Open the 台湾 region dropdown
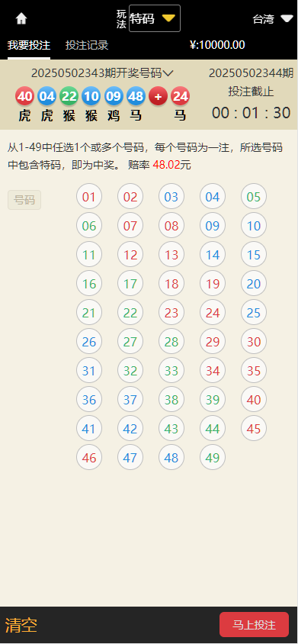298x644 pixels. [x=272, y=19]
